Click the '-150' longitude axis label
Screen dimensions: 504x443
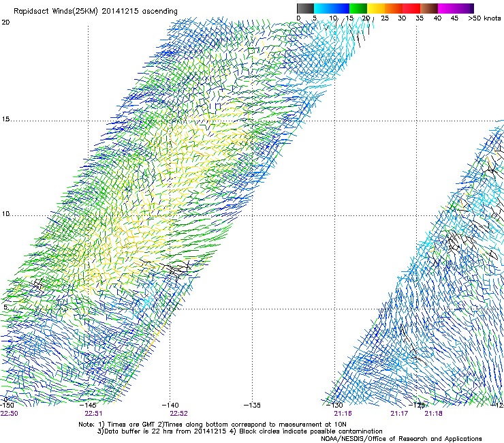[x=7, y=406]
